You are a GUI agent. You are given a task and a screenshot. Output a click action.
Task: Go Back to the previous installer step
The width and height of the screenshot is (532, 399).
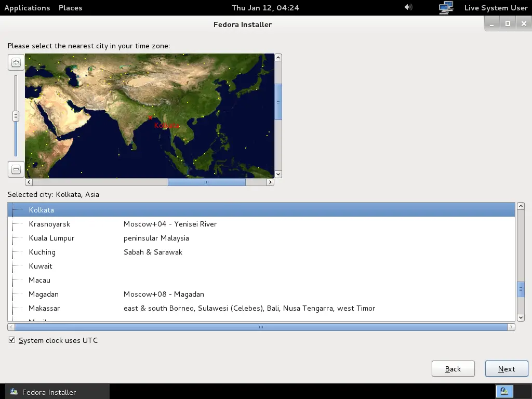tap(453, 369)
